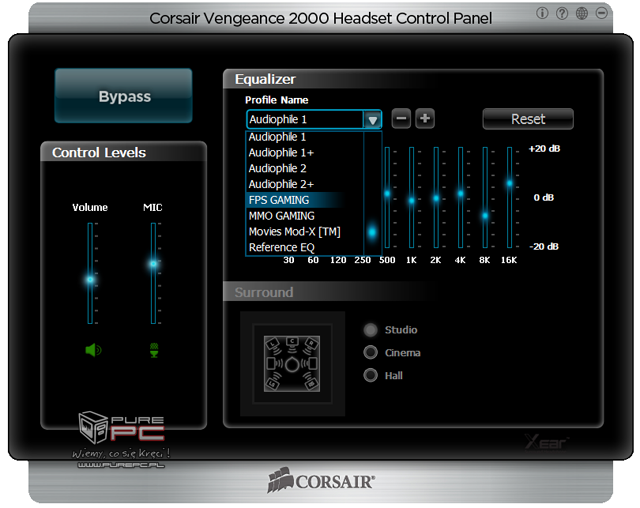
Task: Select the FPS GAMING profile
Action: coord(304,200)
